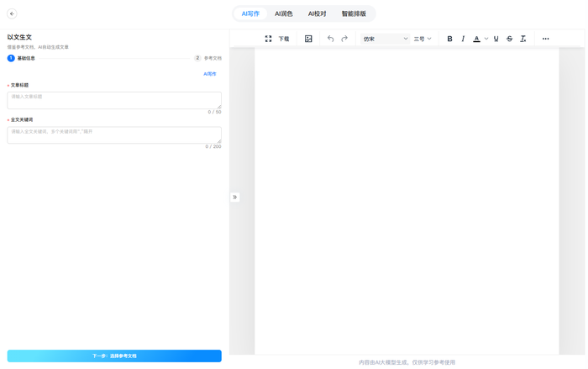The image size is (588, 369).
Task: Switch to the AI润色 tab
Action: coord(284,13)
